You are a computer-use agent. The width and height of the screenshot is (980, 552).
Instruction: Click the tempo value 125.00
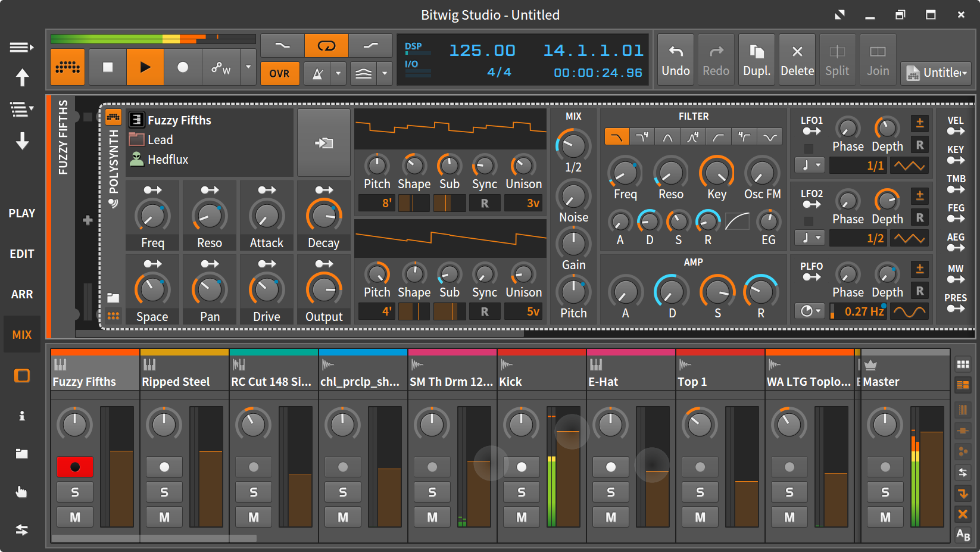tap(482, 51)
